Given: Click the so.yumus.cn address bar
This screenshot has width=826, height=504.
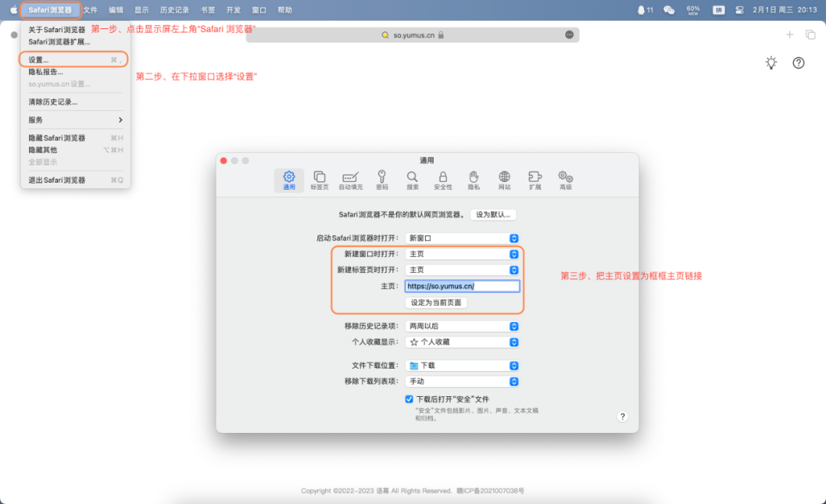Looking at the screenshot, I should pyautogui.click(x=412, y=34).
